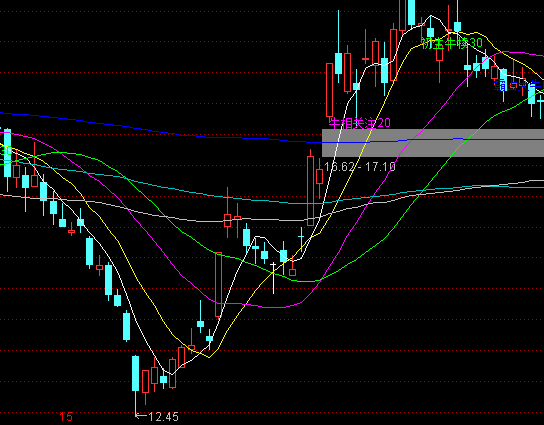The width and height of the screenshot is (544, 425).
Task: Click the 12.45 lowest price label
Action: click(x=163, y=416)
